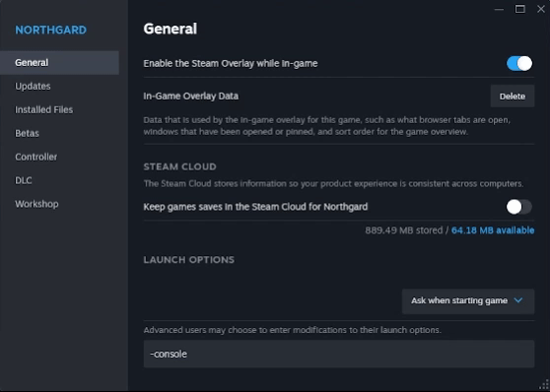
Task: Close the Northgard properties window
Action: [x=541, y=9]
